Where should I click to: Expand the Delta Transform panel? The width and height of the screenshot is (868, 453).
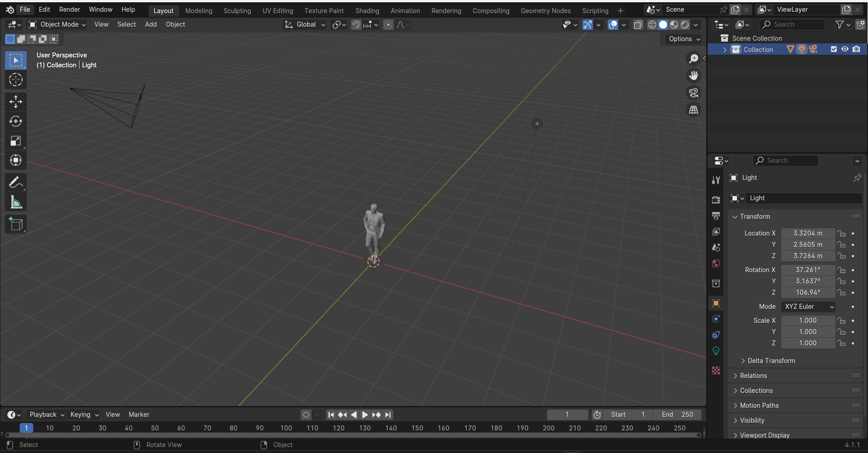point(771,361)
